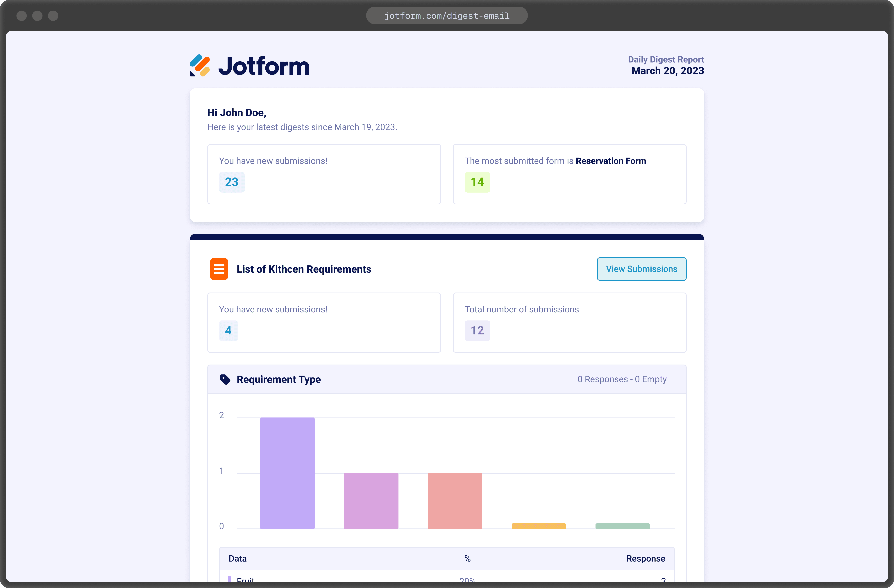This screenshot has width=894, height=588.
Task: Click the 4 new submissions badge
Action: point(228,330)
